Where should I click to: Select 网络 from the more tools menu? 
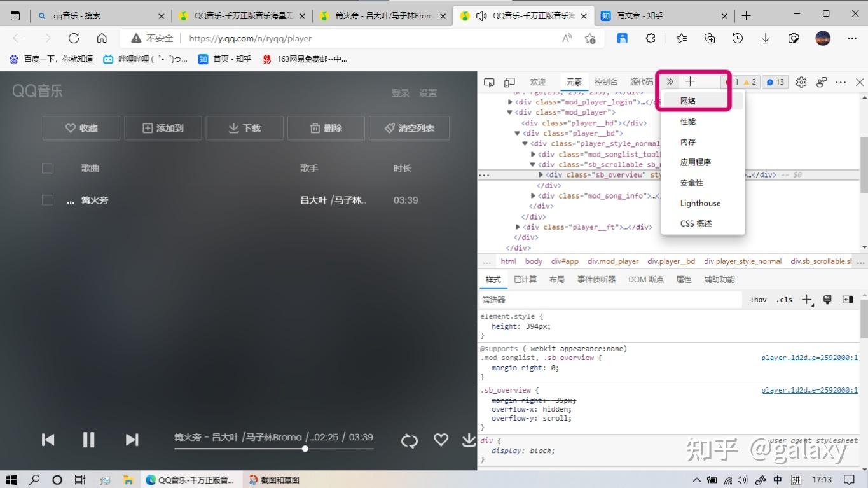[x=687, y=101]
